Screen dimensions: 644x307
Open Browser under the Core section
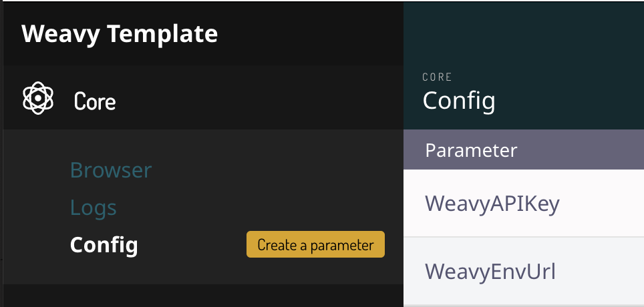(111, 170)
